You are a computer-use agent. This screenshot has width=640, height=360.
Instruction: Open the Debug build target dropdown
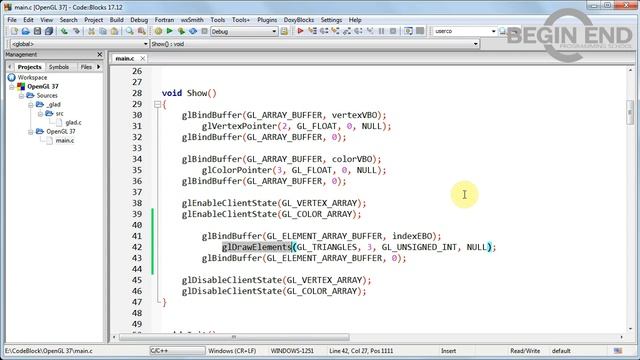pyautogui.click(x=274, y=31)
